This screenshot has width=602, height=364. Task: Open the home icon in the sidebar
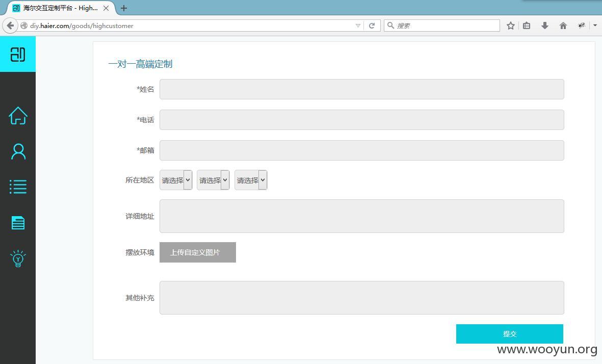(18, 116)
